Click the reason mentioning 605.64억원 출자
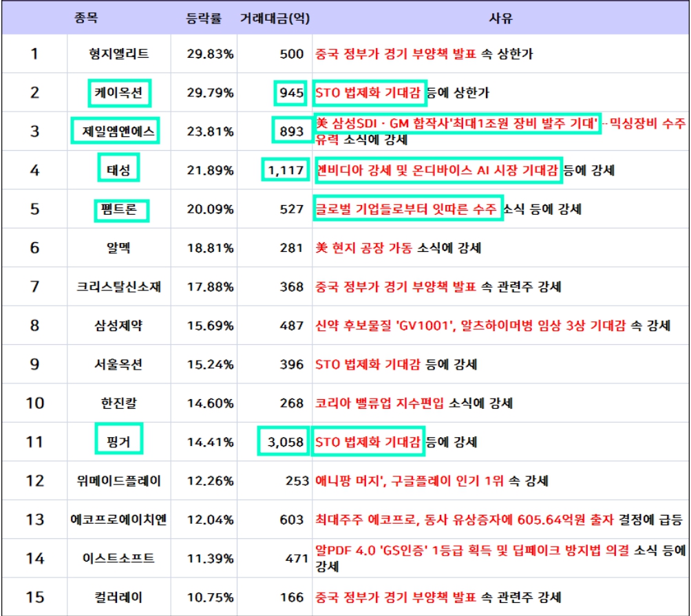The image size is (691, 616). click(x=499, y=520)
